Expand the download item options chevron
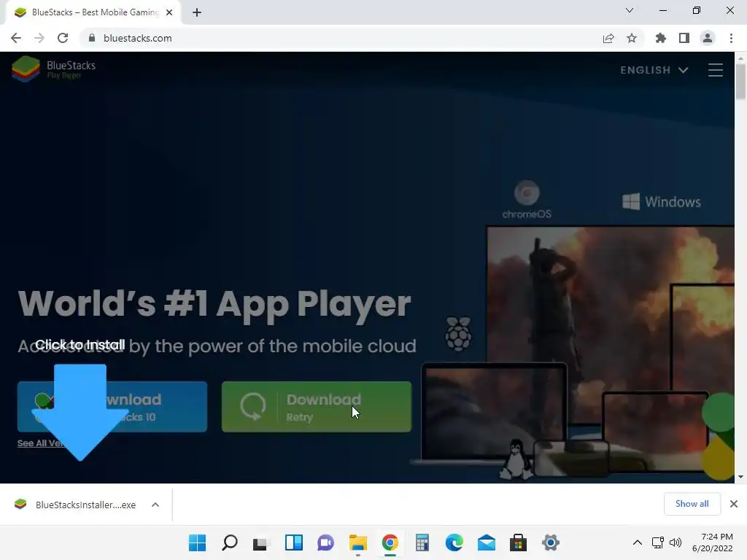The image size is (747, 560). (155, 505)
